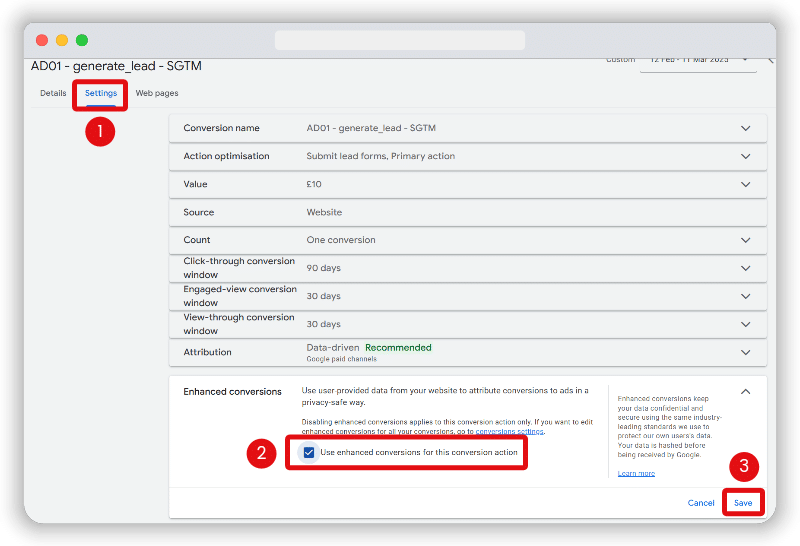Screen dimensions: 800x546
Task: Click the 'One conversion' count value
Action: pyautogui.click(x=341, y=240)
